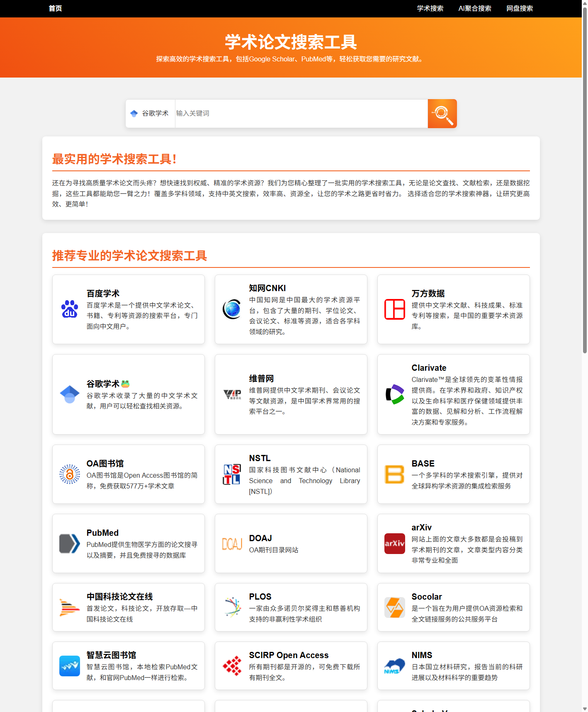Open the PubMed title link
Image resolution: width=588 pixels, height=712 pixels.
click(102, 533)
